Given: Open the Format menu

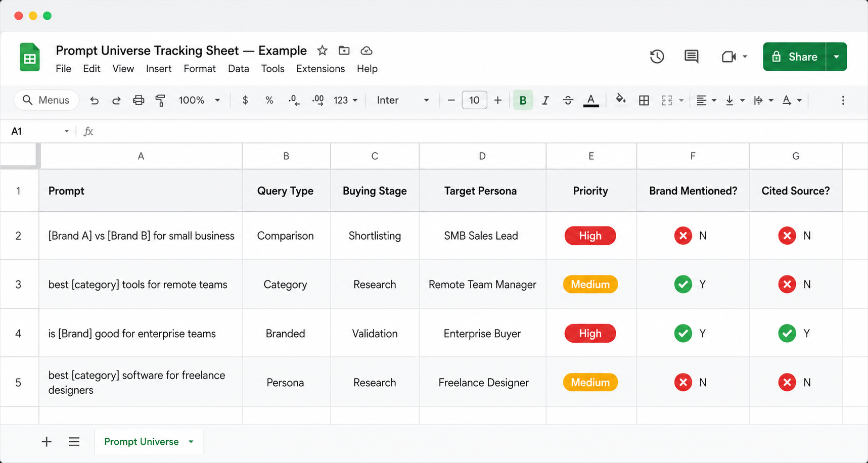Looking at the screenshot, I should pos(200,69).
